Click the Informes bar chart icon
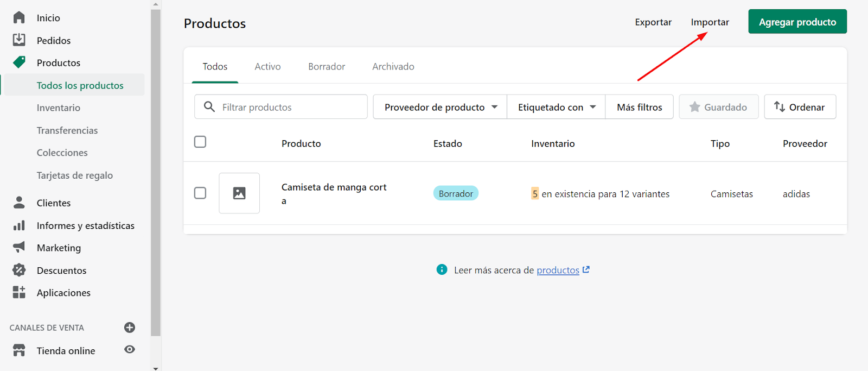This screenshot has width=868, height=371. pos(19,225)
